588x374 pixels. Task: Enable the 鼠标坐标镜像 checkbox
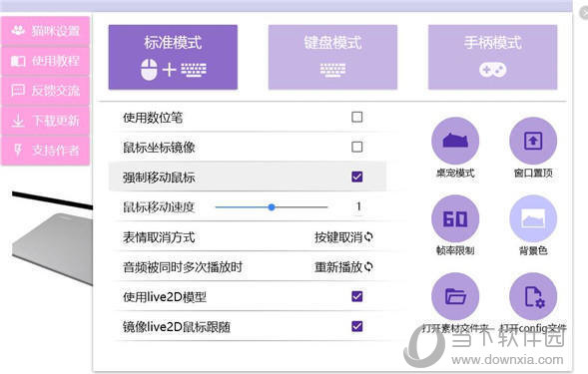(x=357, y=147)
